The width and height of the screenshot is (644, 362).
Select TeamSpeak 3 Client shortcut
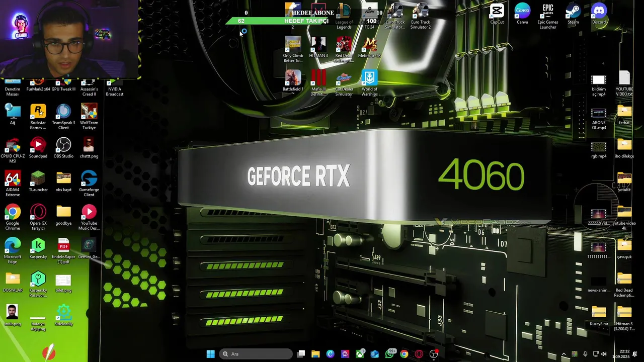click(x=63, y=117)
